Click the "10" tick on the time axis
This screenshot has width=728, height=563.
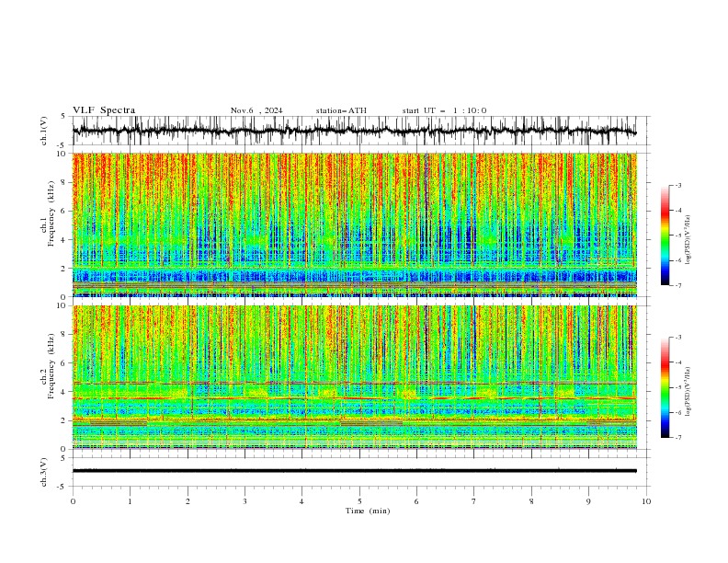(x=646, y=501)
